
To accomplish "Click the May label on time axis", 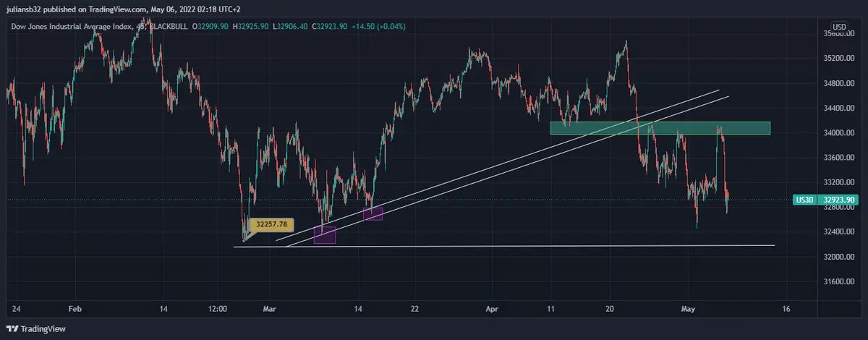I will click(687, 308).
